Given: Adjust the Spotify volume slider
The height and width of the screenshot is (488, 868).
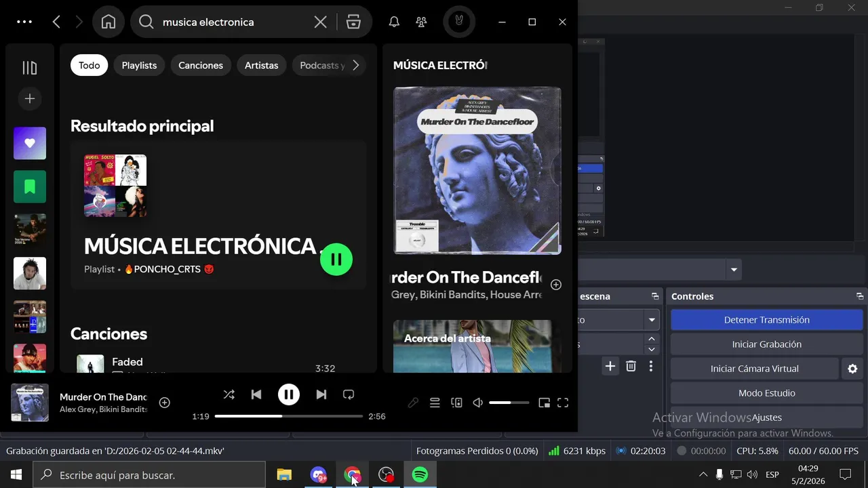Looking at the screenshot, I should pyautogui.click(x=509, y=403).
